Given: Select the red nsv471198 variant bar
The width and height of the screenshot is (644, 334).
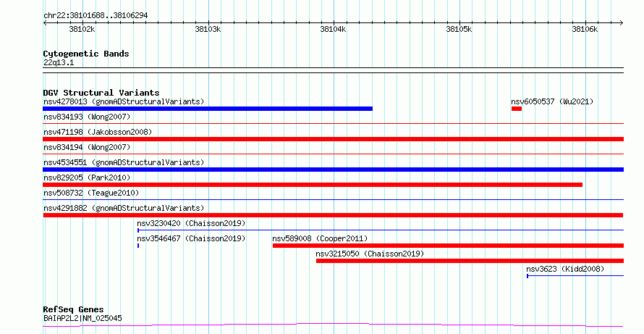Looking at the screenshot, I should tap(333, 139).
